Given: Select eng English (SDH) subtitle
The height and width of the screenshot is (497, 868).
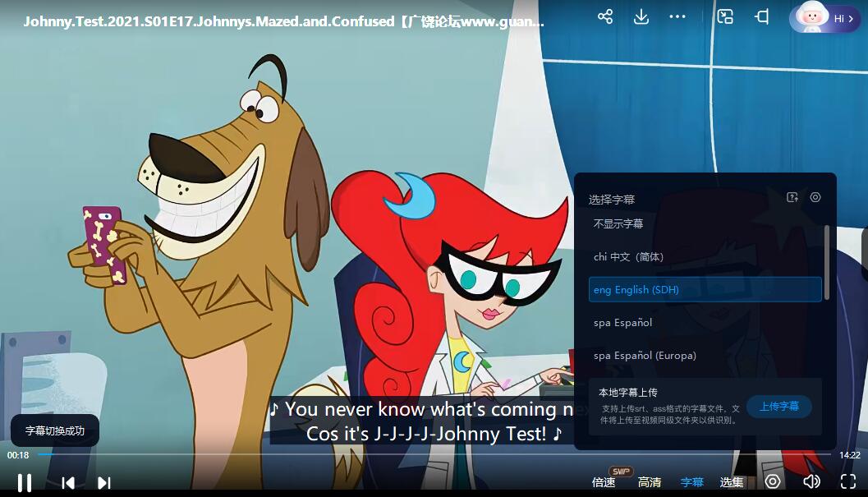Looking at the screenshot, I should (705, 289).
